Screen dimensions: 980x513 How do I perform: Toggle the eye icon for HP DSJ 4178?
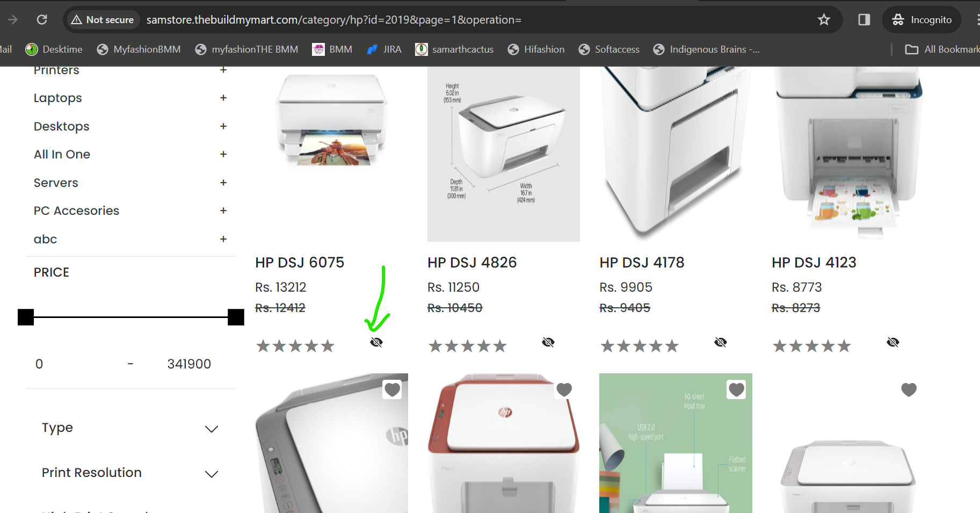point(721,342)
